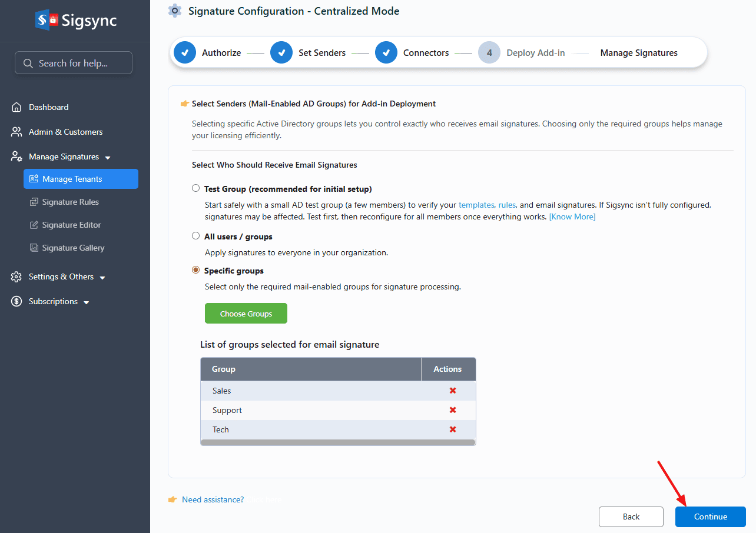The image size is (756, 533).
Task: Expand the Subscriptions sidebar menu
Action: pos(87,302)
